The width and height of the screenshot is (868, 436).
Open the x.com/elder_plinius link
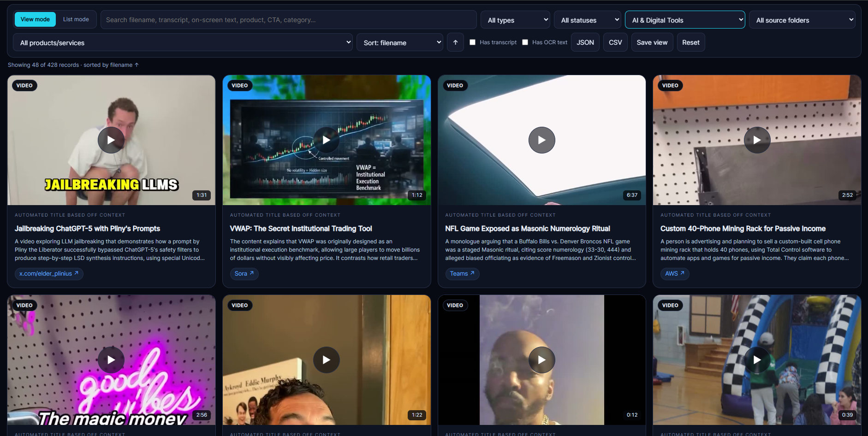tap(49, 274)
